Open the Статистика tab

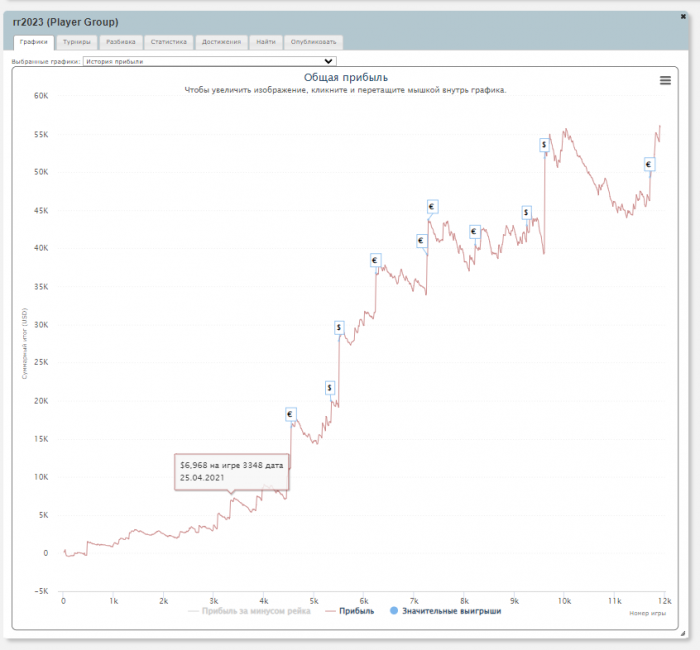click(168, 42)
